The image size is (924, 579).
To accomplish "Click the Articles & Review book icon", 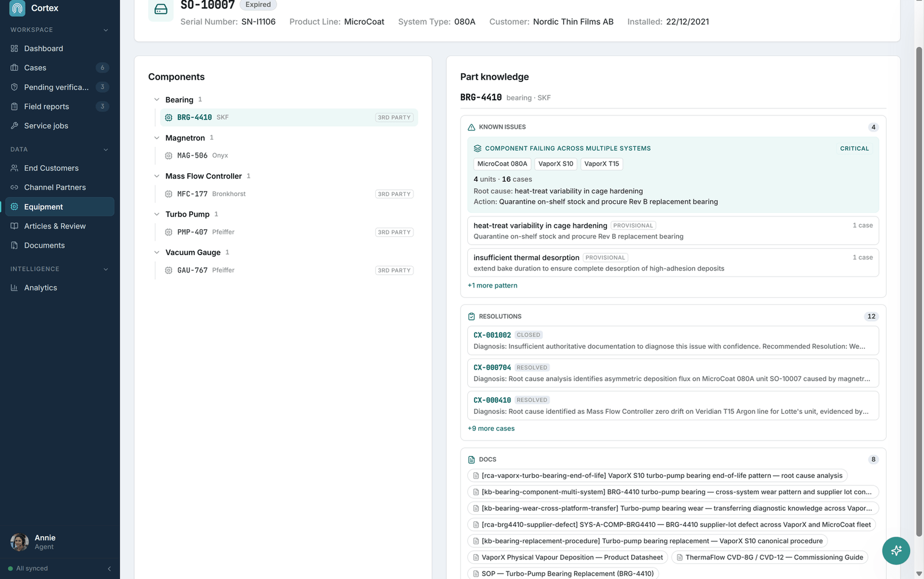I will [14, 226].
